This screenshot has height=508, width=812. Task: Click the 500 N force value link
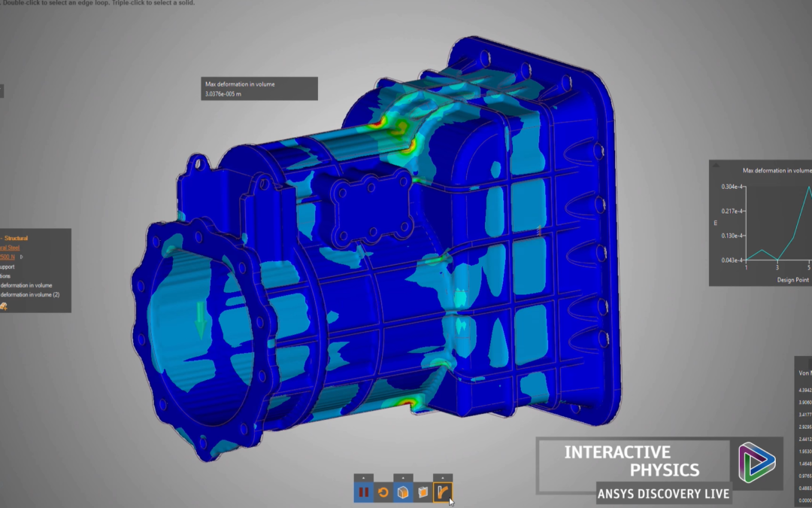point(8,257)
